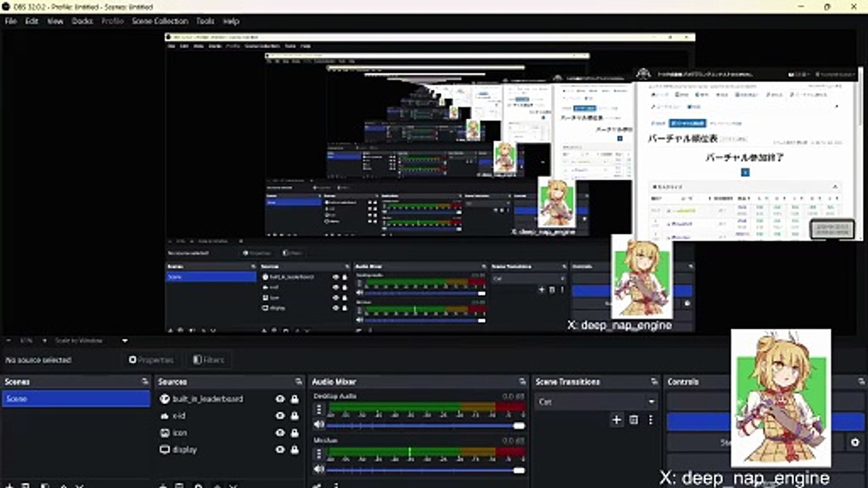Click the Sources panel title
The height and width of the screenshot is (488, 868).
click(x=172, y=382)
